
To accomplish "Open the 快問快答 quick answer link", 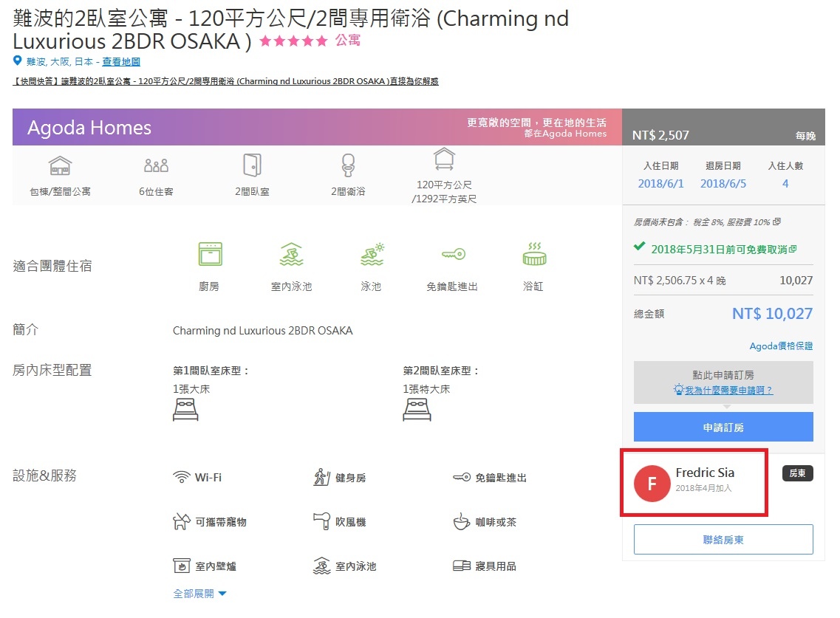I will click(225, 81).
